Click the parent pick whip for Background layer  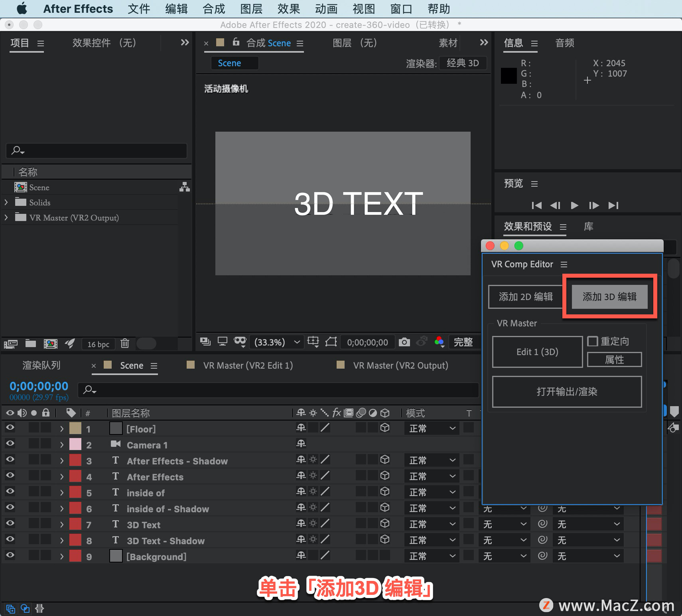click(x=543, y=555)
